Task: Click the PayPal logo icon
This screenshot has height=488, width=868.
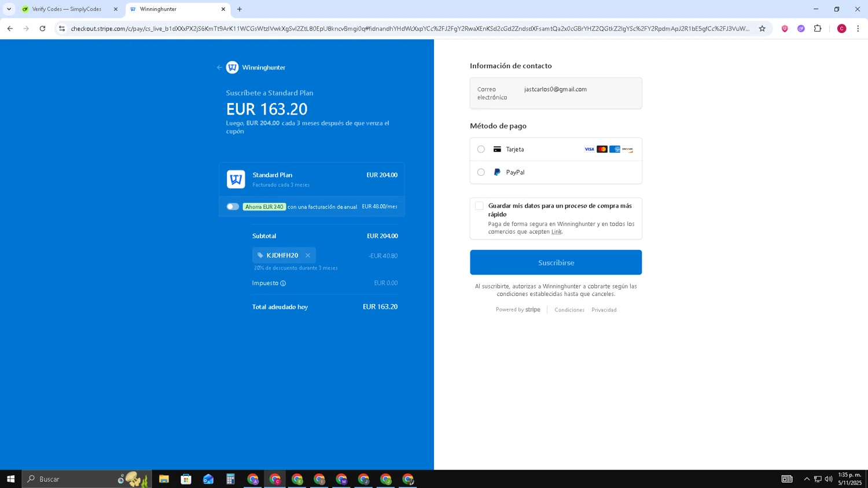Action: coord(497,172)
